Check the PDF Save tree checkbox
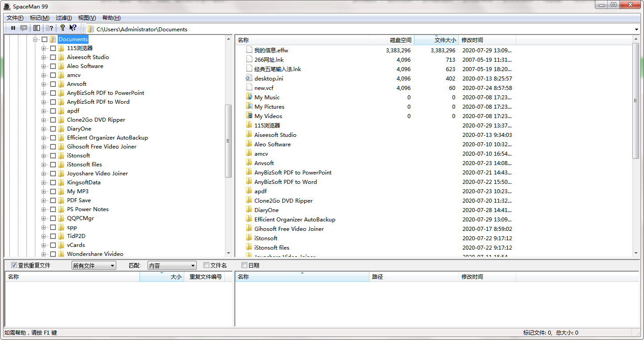The image size is (644, 340). coord(53,200)
